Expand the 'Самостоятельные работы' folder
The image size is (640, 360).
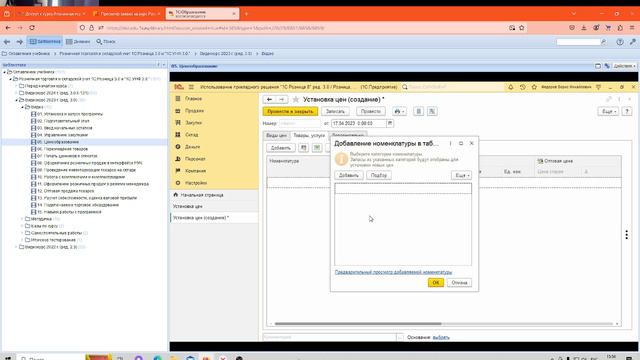(x=22, y=233)
